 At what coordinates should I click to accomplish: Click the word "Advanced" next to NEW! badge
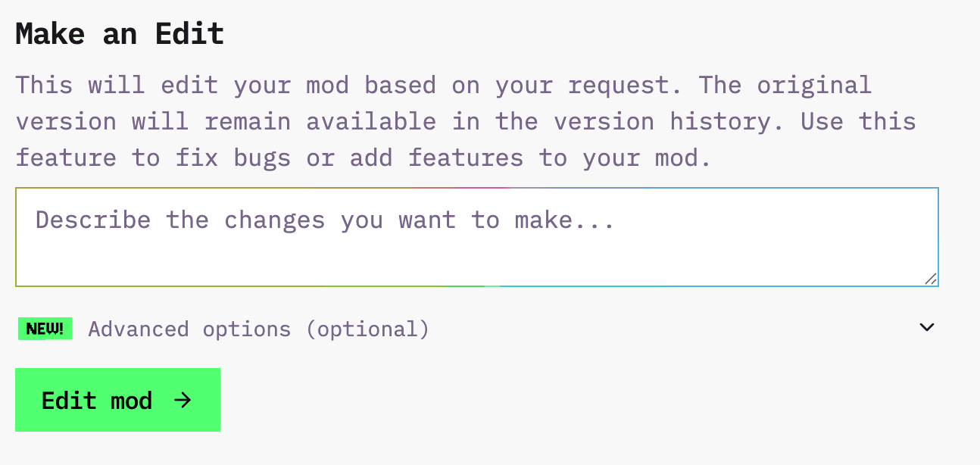click(x=138, y=329)
